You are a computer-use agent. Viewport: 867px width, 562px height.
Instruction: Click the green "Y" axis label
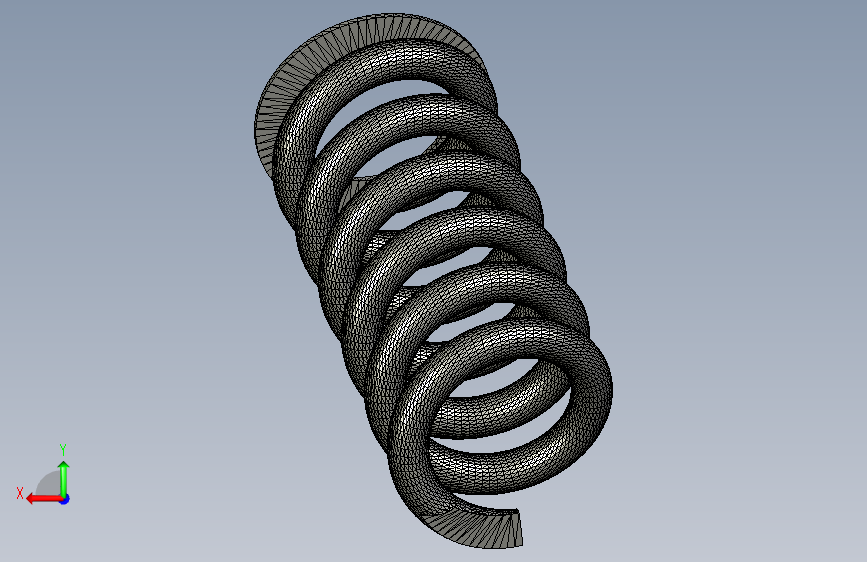click(63, 449)
